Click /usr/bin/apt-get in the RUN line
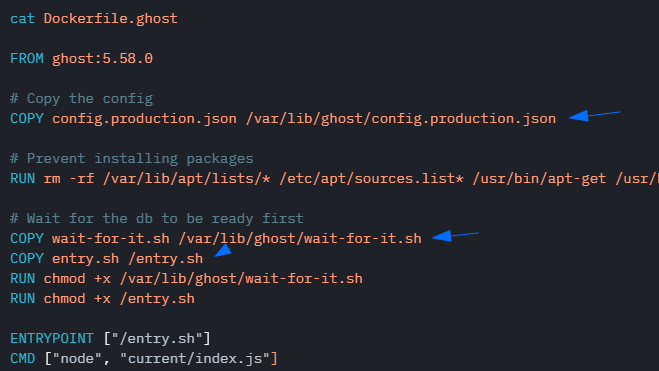Viewport: 659px width, 371px height. (x=539, y=179)
